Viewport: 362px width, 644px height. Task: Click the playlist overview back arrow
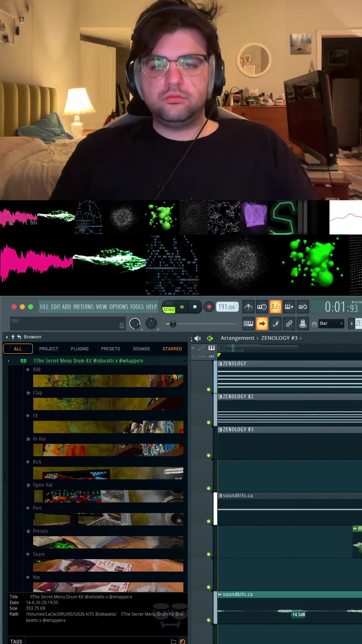(221, 348)
